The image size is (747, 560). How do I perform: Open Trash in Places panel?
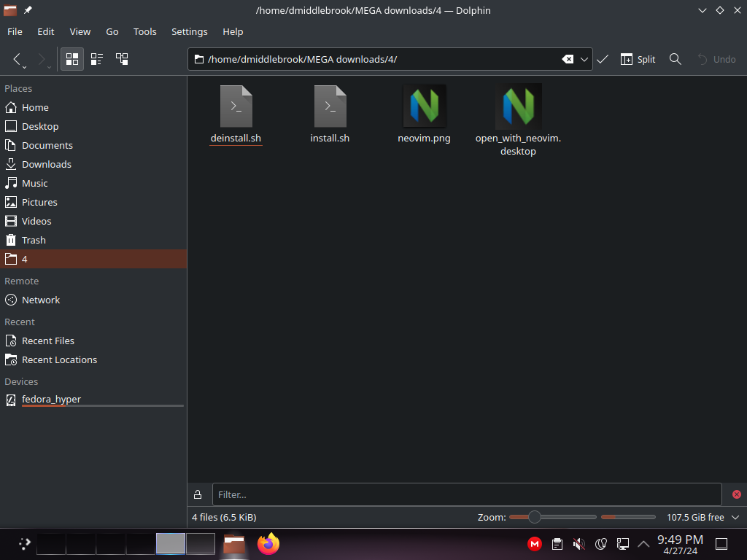[x=93, y=240]
